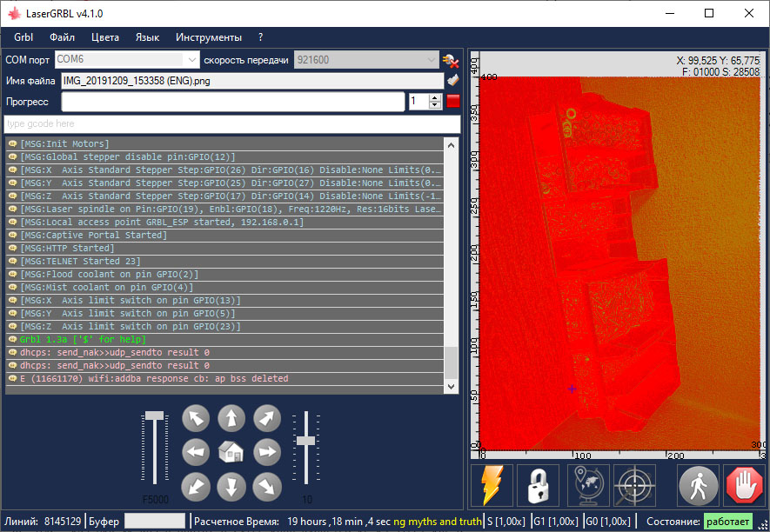Click the globe go-to-zero button

pos(588,485)
